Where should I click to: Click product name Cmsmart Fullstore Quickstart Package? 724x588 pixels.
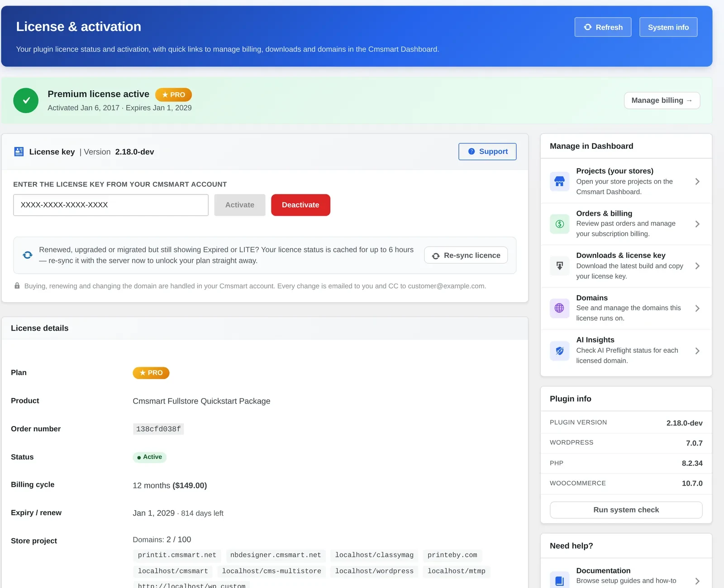[201, 401]
